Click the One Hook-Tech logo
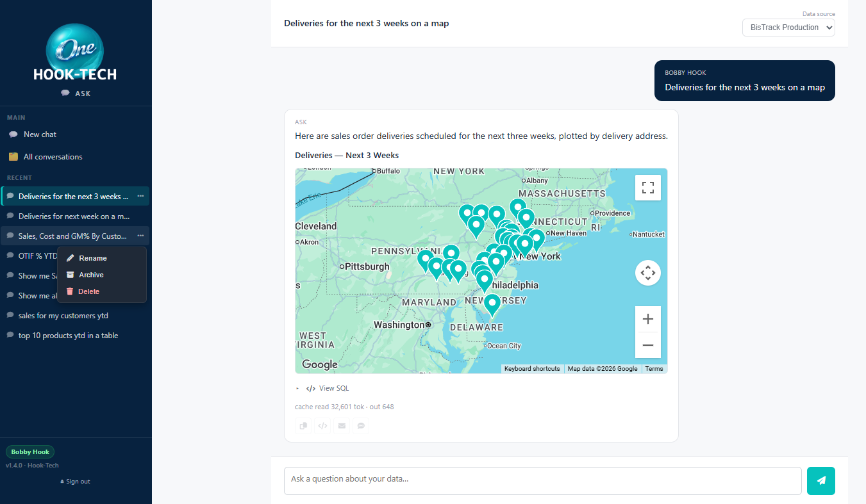The image size is (866, 504). point(75,53)
